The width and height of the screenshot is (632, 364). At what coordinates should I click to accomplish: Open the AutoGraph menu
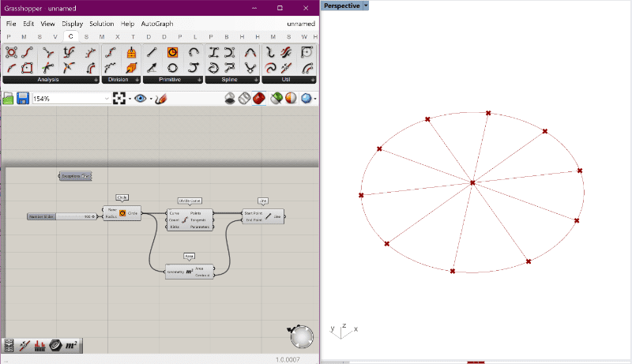pyautogui.click(x=157, y=24)
